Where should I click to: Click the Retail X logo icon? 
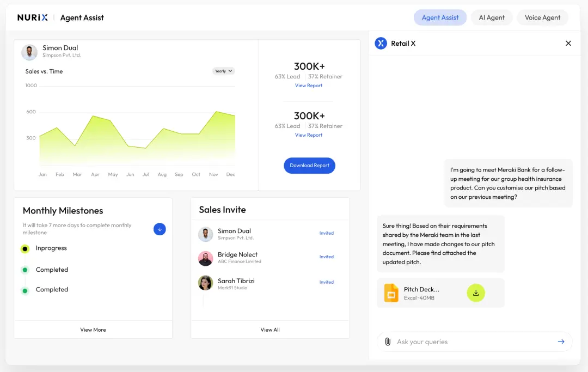coord(381,44)
